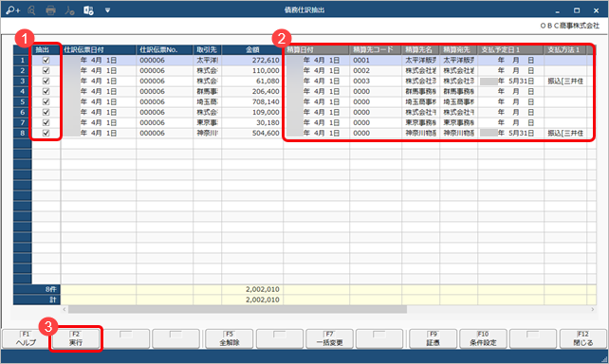Select the amount cell 504,600
The height and width of the screenshot is (364, 609).
252,133
